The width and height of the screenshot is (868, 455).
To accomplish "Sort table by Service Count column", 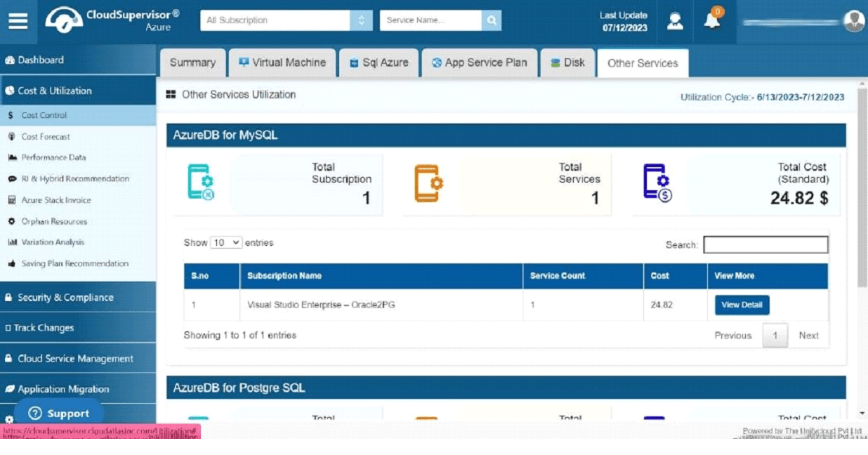I will tap(583, 276).
